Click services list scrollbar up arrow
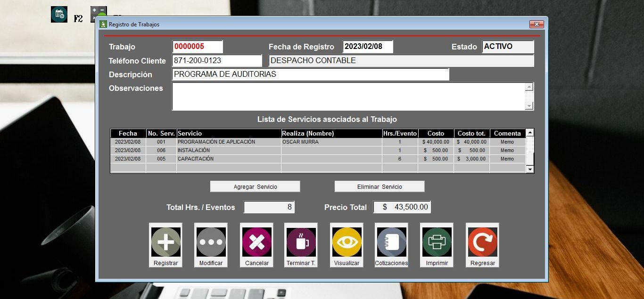Viewport: 644px width, 299px height. 530,133
